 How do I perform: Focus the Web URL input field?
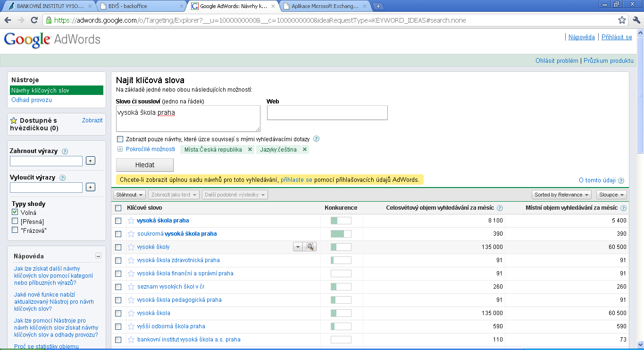pyautogui.click(x=327, y=113)
